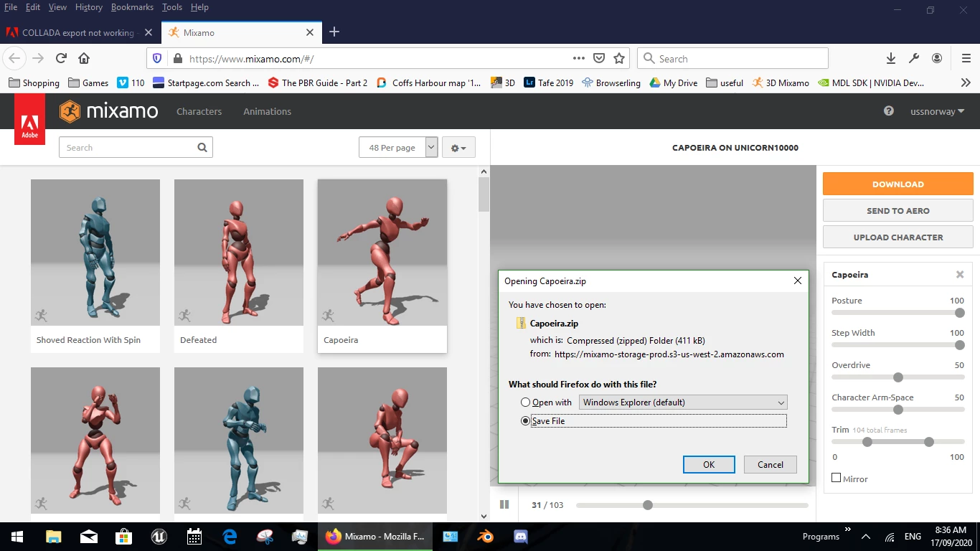Click the Posture slider handle

click(960, 313)
